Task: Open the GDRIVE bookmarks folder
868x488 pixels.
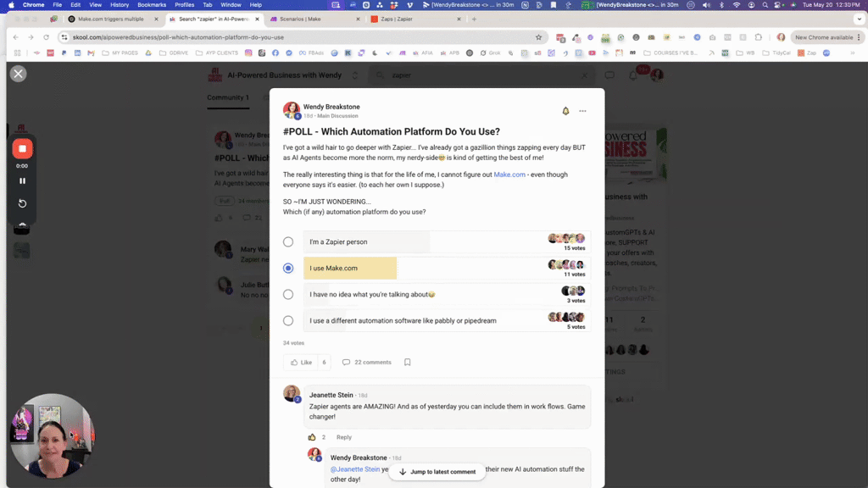Action: tap(175, 53)
